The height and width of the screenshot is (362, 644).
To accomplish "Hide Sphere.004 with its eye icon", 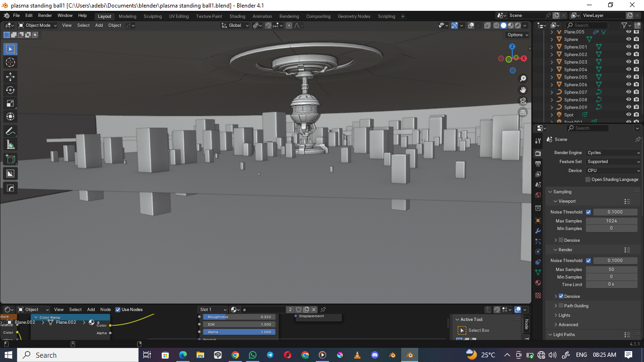I will point(628,70).
